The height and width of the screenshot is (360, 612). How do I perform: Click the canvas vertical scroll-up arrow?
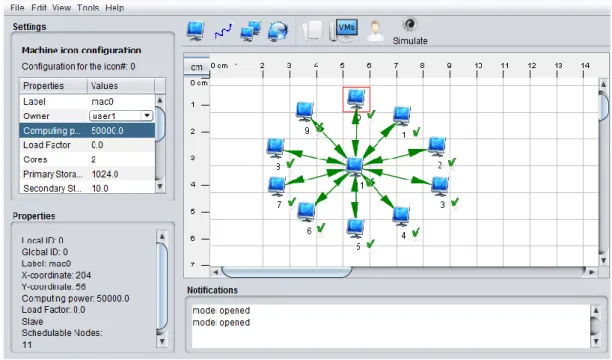pos(603,84)
